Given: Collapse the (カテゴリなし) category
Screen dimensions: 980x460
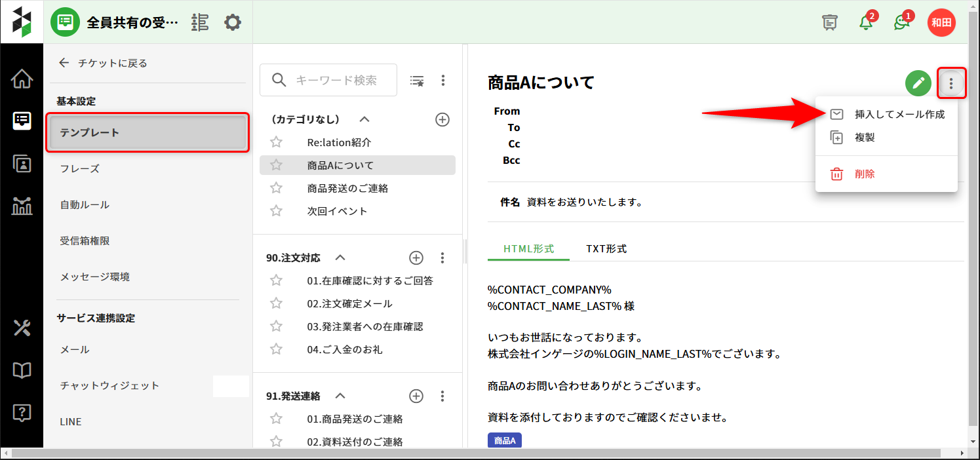Looking at the screenshot, I should coord(365,119).
